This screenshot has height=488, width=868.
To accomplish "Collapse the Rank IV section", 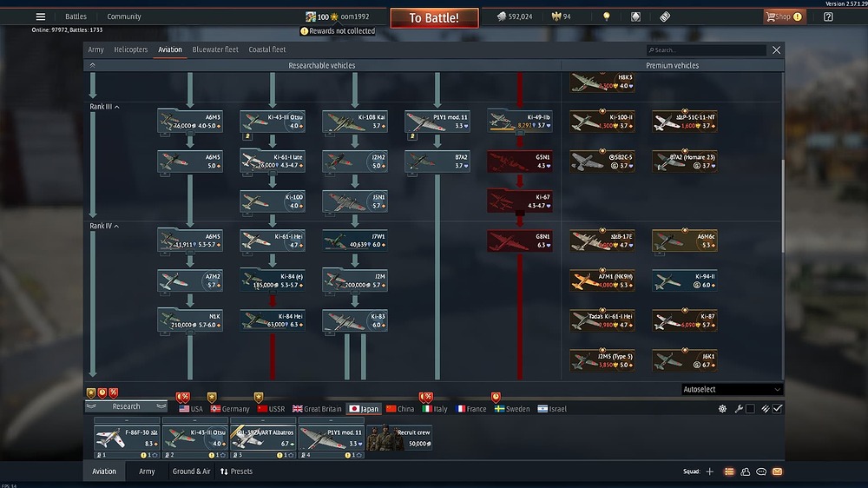I will [104, 226].
